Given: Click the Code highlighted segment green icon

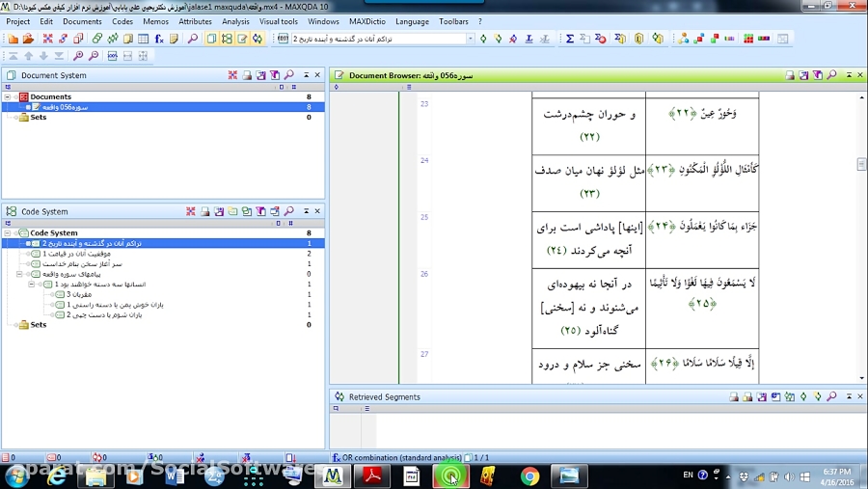Looking at the screenshot, I should (483, 39).
